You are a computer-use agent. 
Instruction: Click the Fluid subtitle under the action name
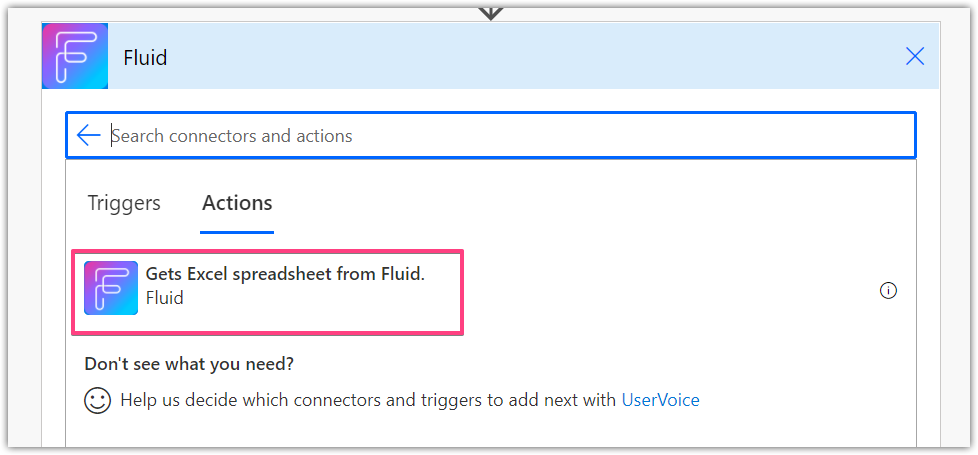(x=165, y=298)
